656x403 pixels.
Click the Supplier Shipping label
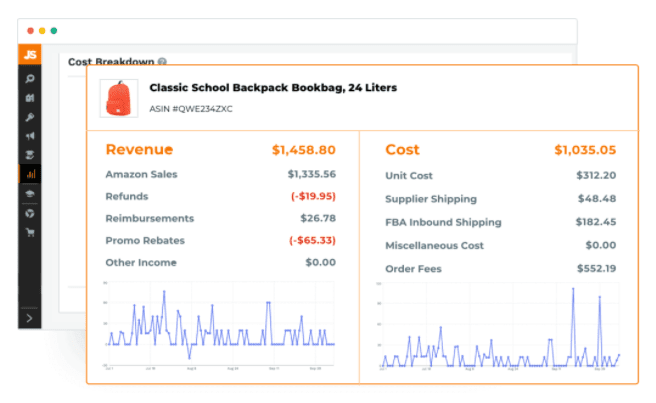click(x=431, y=199)
